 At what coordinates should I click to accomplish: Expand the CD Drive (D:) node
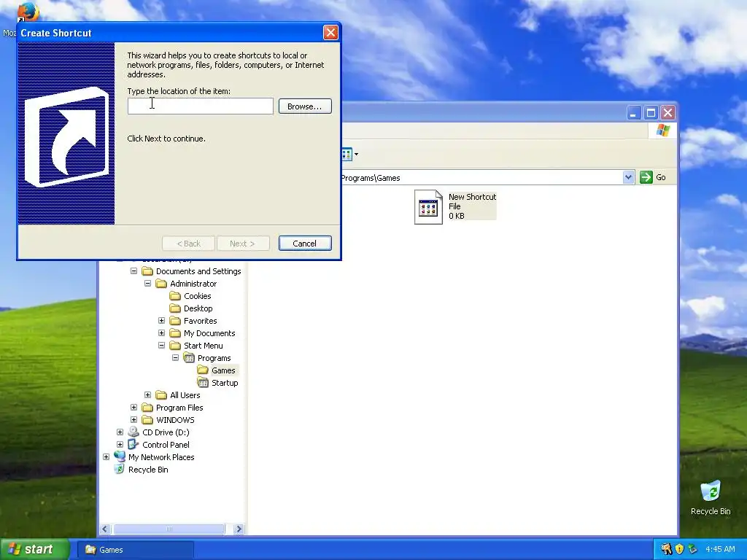pos(120,432)
